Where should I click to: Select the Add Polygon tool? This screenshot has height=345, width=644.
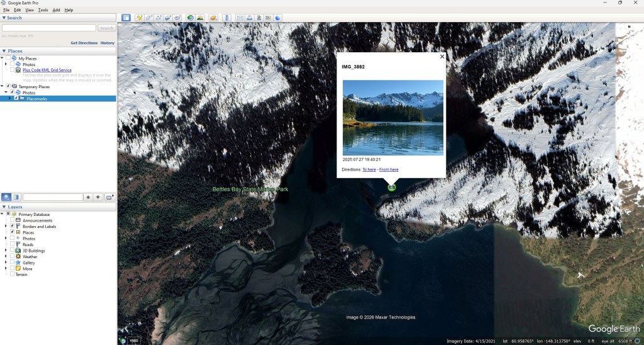click(x=149, y=18)
